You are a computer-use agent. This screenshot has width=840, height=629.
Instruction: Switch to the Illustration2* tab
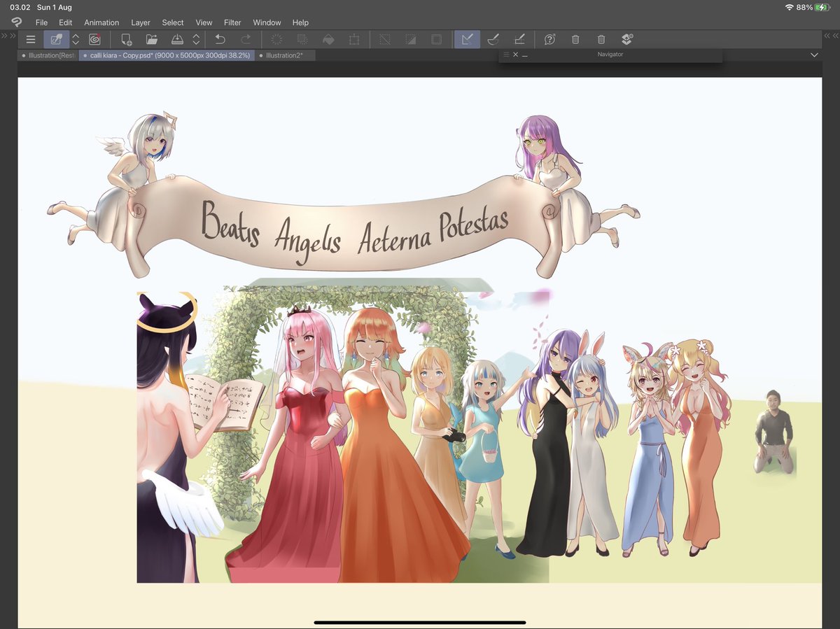[285, 55]
